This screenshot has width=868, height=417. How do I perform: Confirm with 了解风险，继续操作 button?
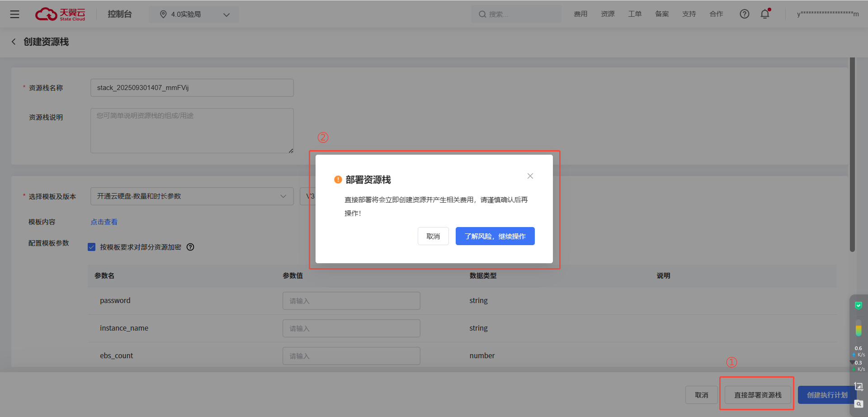(495, 236)
